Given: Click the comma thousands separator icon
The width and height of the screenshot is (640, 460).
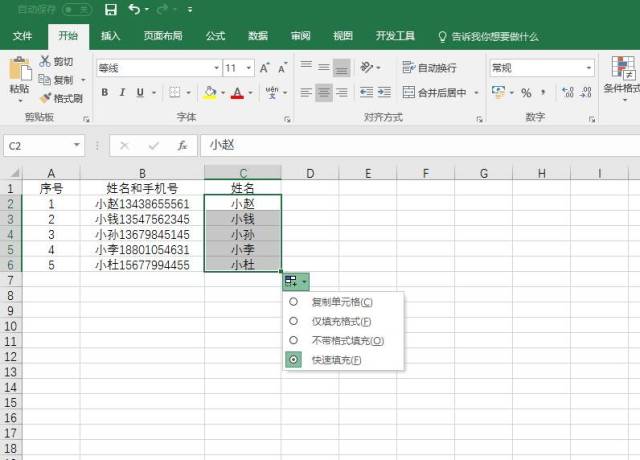Looking at the screenshot, I should (543, 93).
